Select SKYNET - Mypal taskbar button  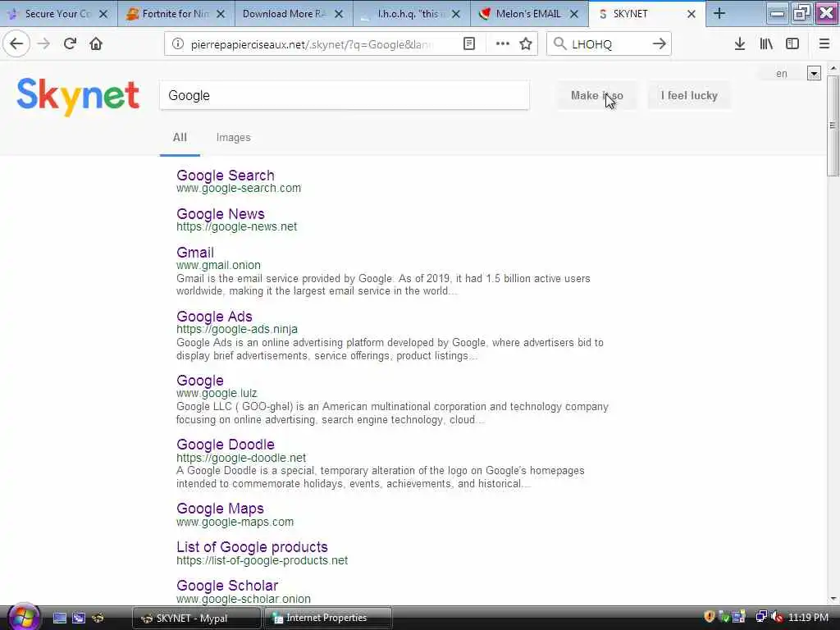[196, 619]
